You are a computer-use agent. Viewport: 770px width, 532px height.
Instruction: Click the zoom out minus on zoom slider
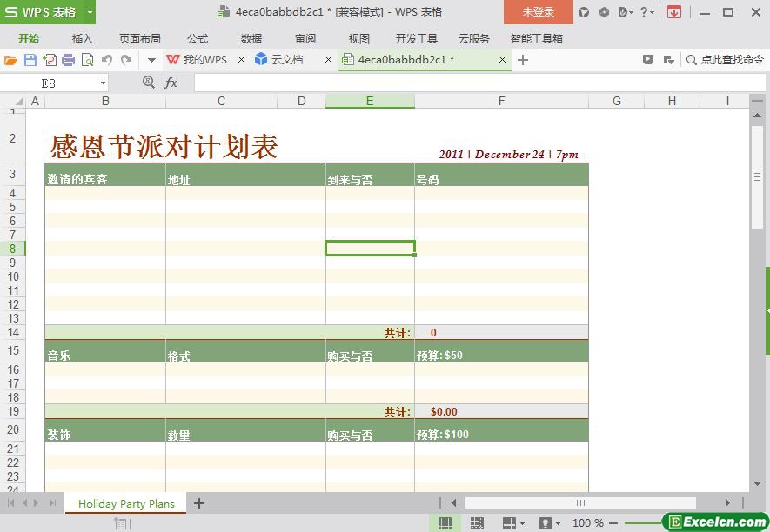pos(613,523)
